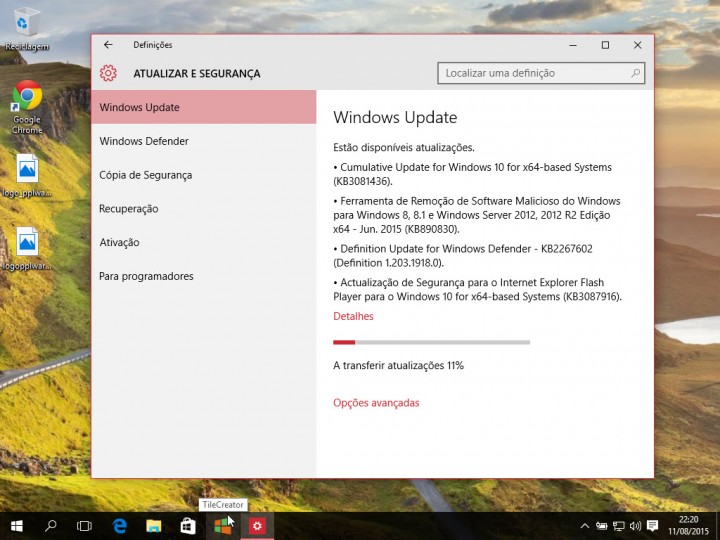Click the ATUALIZAR E SEGURANÇA title
This screenshot has width=720, height=540.
point(197,73)
